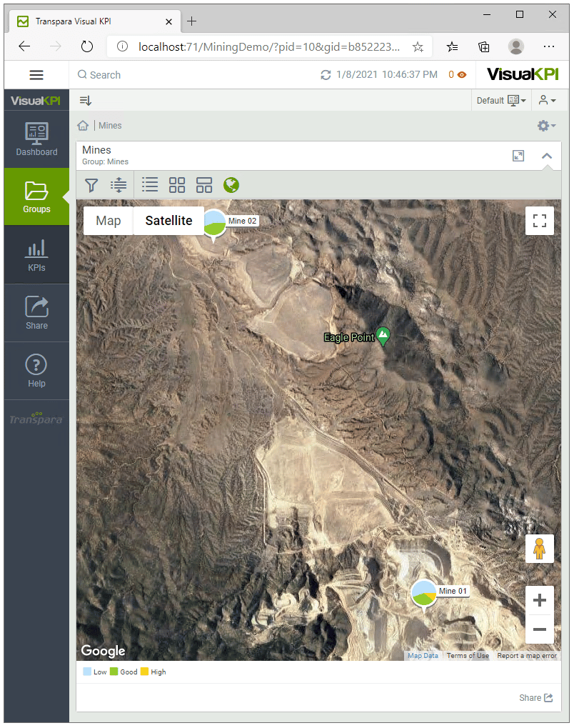Expand the Mines panel to fullscreen
The image size is (574, 728).
tap(518, 156)
